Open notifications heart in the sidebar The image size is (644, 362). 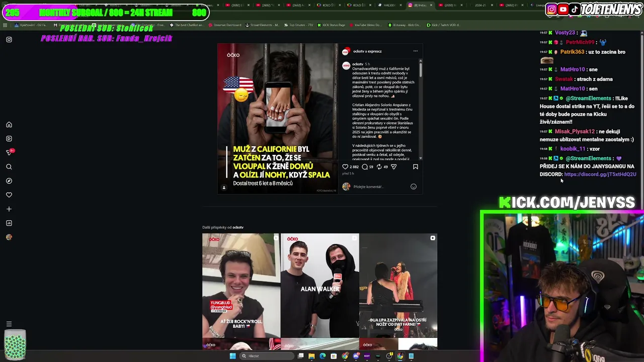[x=9, y=195]
